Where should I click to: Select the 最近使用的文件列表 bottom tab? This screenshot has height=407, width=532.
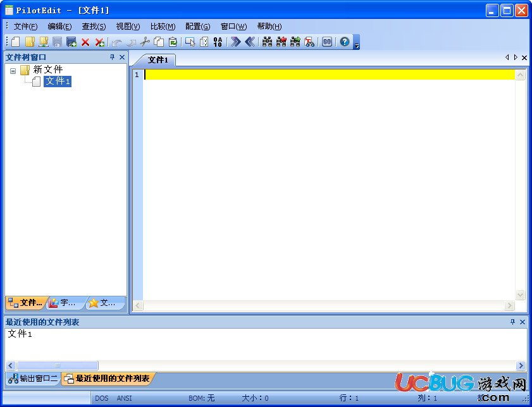click(108, 378)
